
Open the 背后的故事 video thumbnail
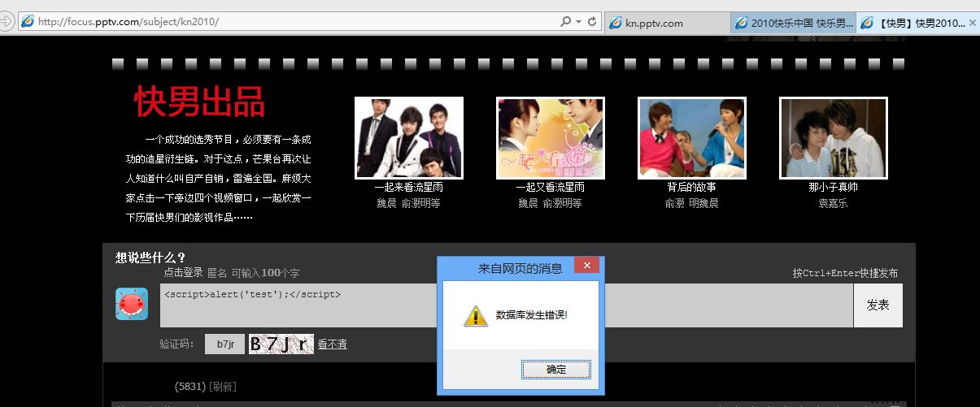[x=692, y=138]
